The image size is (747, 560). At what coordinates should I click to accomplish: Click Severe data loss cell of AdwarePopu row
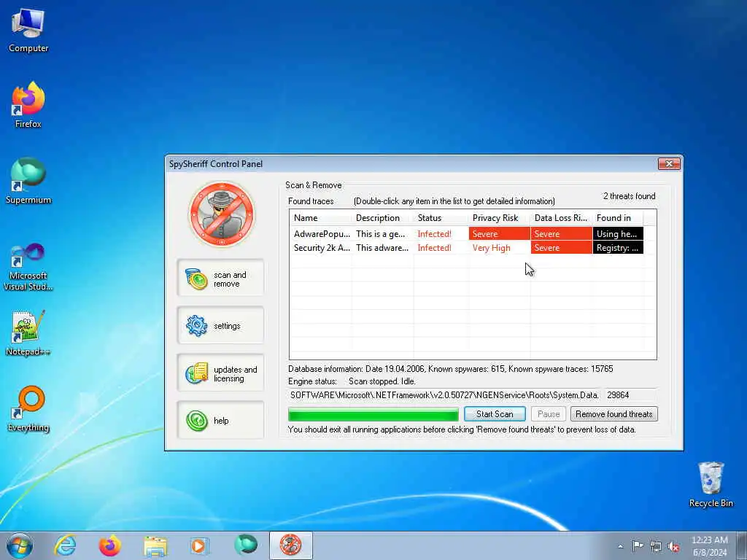point(562,234)
